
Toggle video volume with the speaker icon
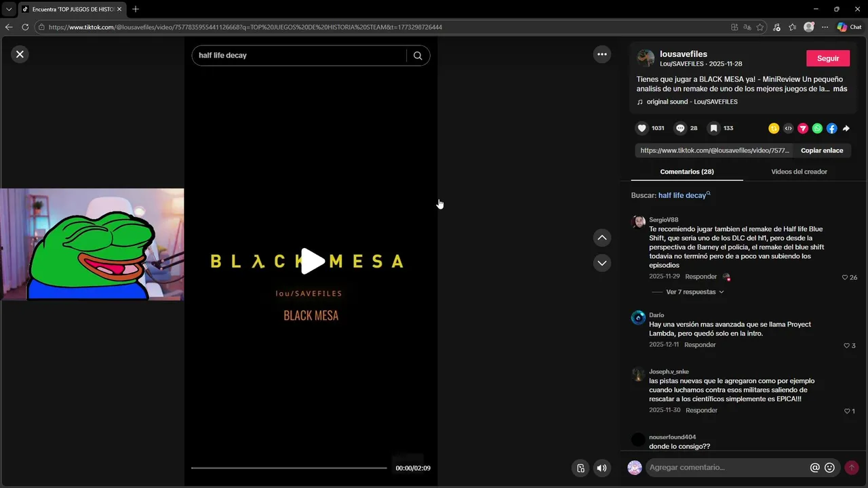[x=601, y=468]
